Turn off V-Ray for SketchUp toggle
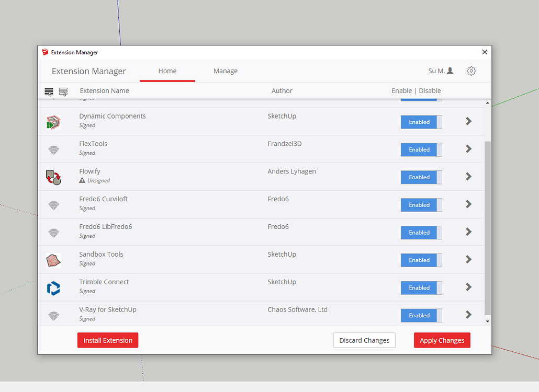This screenshot has height=392, width=539. tap(421, 316)
